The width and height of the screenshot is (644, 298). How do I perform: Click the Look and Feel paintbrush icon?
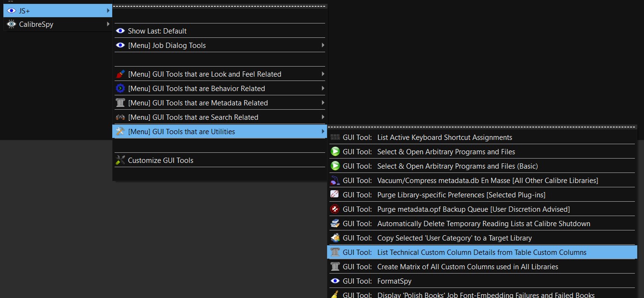(120, 74)
